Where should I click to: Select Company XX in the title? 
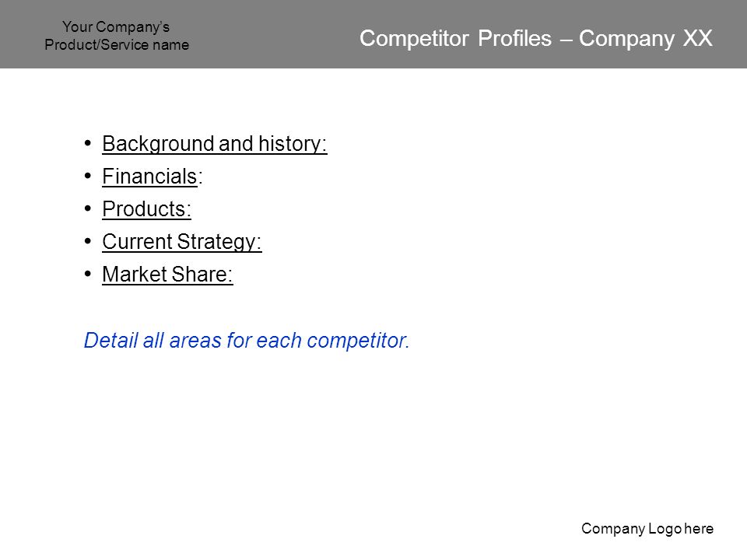[646, 39]
